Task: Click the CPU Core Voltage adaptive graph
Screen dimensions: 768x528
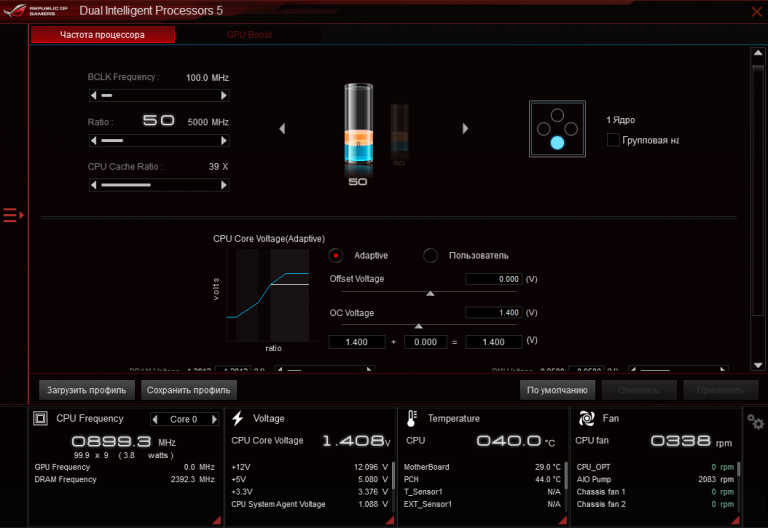Action: [268, 295]
